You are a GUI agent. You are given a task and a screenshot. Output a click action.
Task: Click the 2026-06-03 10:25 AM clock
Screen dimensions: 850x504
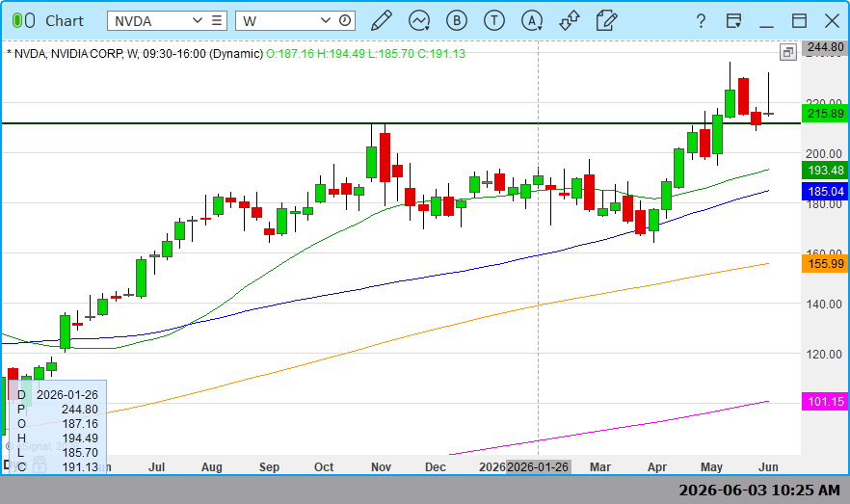(x=759, y=490)
